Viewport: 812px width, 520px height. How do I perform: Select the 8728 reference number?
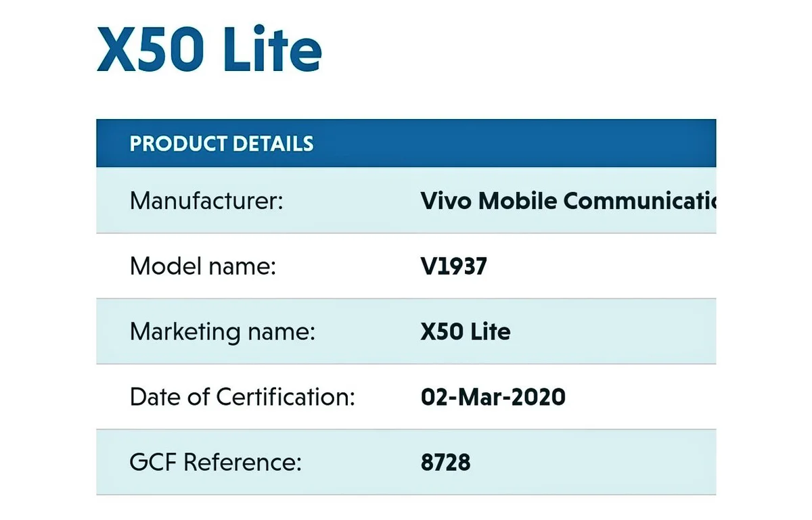[445, 463]
